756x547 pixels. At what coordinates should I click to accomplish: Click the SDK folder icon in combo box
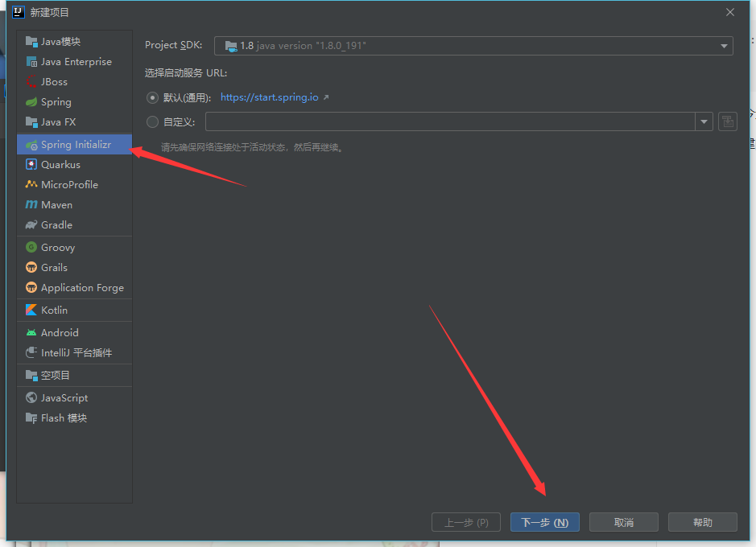coord(231,46)
